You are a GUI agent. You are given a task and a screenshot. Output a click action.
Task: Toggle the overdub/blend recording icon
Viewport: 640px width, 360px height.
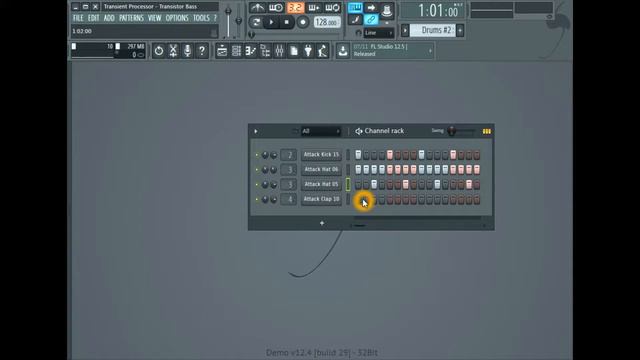click(x=314, y=7)
